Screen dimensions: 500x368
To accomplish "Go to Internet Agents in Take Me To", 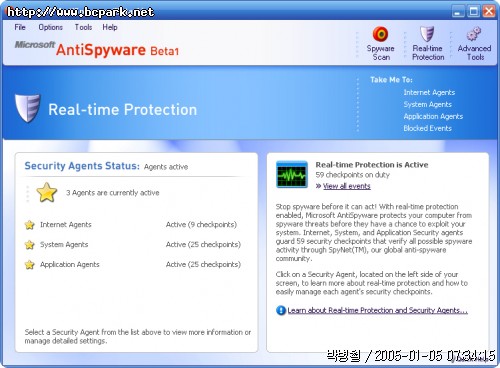I will click(x=429, y=92).
